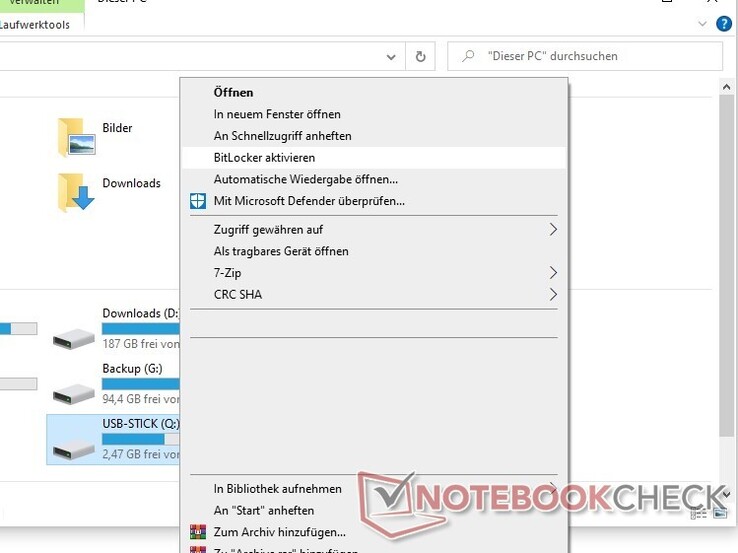Click the 187 GB frei text
Screen dimensions: 738x553
pyautogui.click(x=141, y=344)
